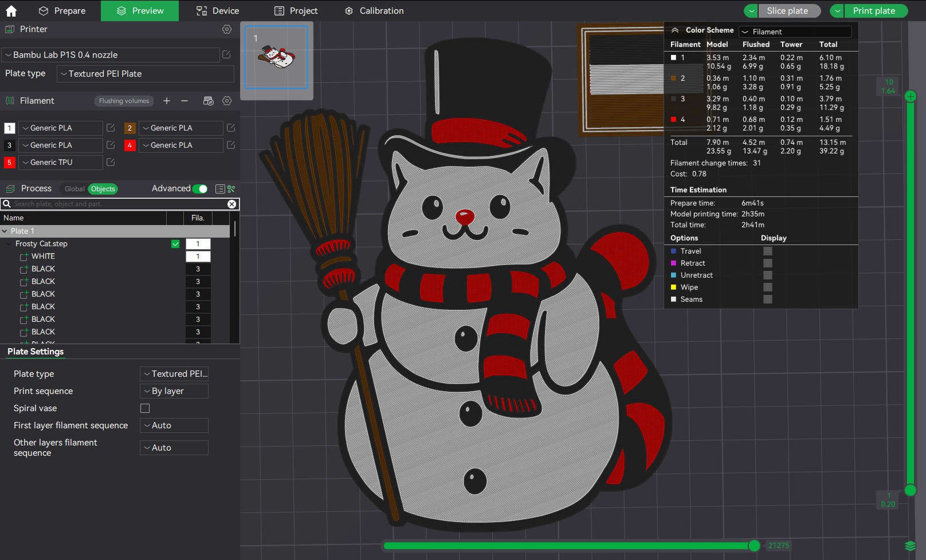
Task: Open filament settings gear icon
Action: click(x=227, y=101)
